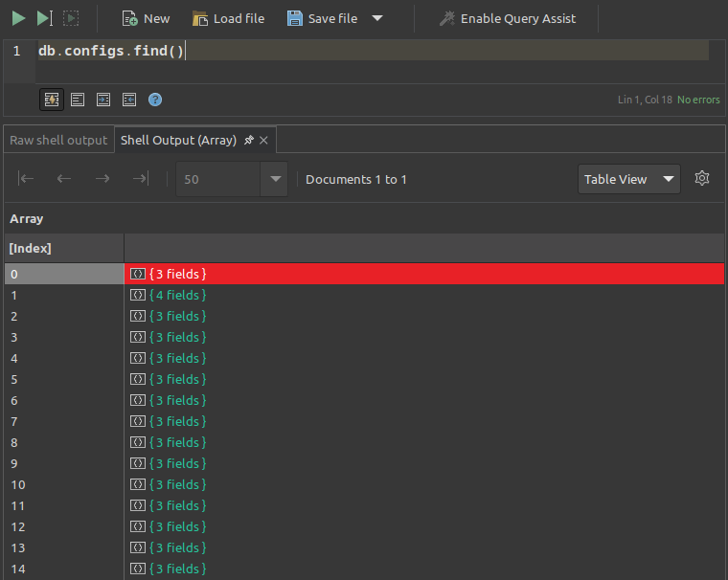The height and width of the screenshot is (580, 728).
Task: Click Save file disk icon
Action: [294, 18]
